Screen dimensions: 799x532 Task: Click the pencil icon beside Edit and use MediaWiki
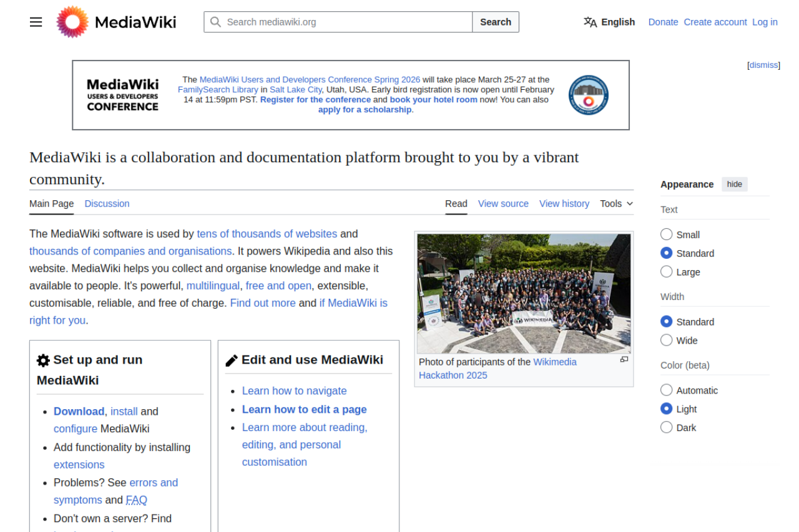coord(231,359)
